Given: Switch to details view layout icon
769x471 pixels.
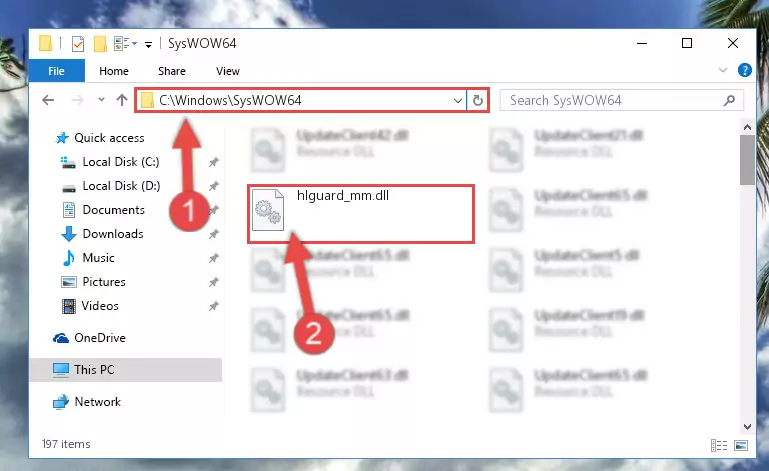Looking at the screenshot, I should click(x=719, y=445).
